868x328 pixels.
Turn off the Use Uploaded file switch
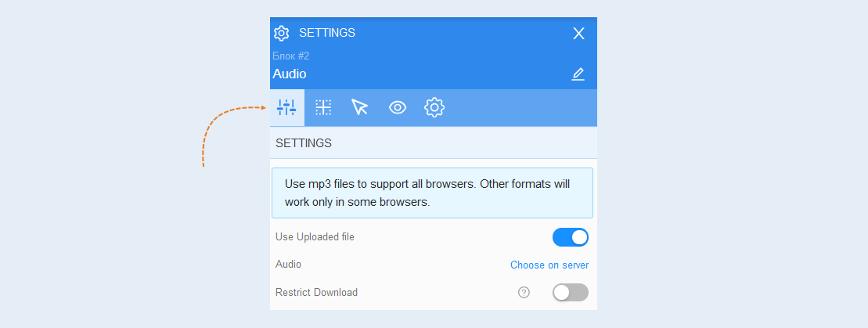[570, 237]
